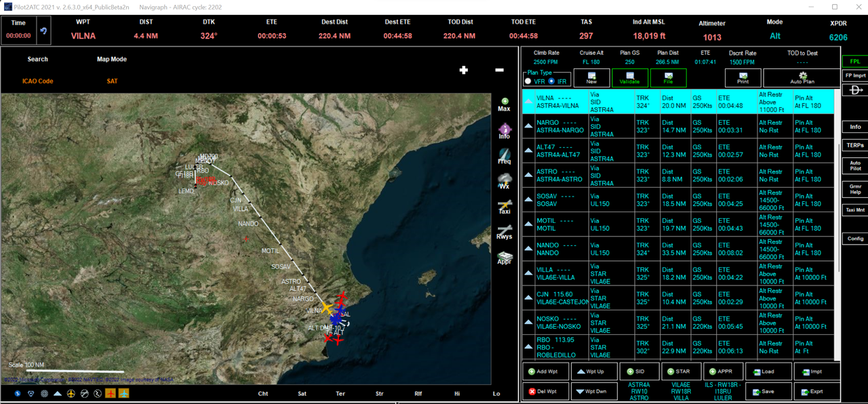This screenshot has width=868, height=404.
Task: Click the Wpt Dwn button
Action: coord(594,391)
